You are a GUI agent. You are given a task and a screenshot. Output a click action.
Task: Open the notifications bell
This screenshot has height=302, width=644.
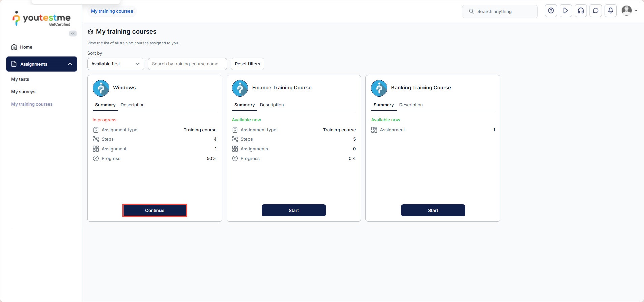pos(610,11)
